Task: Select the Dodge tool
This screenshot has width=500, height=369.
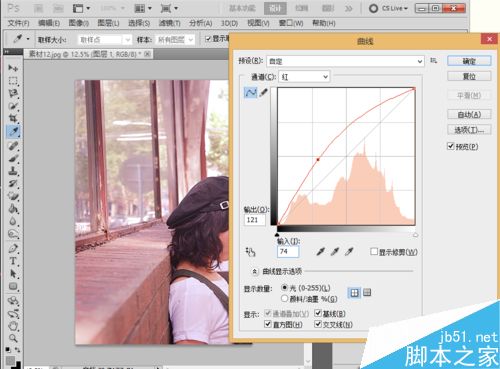Action: pyautogui.click(x=13, y=234)
